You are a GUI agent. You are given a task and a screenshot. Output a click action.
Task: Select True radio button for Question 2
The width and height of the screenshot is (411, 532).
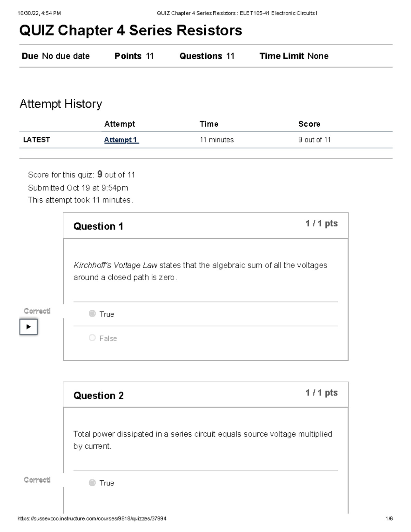[x=92, y=483]
